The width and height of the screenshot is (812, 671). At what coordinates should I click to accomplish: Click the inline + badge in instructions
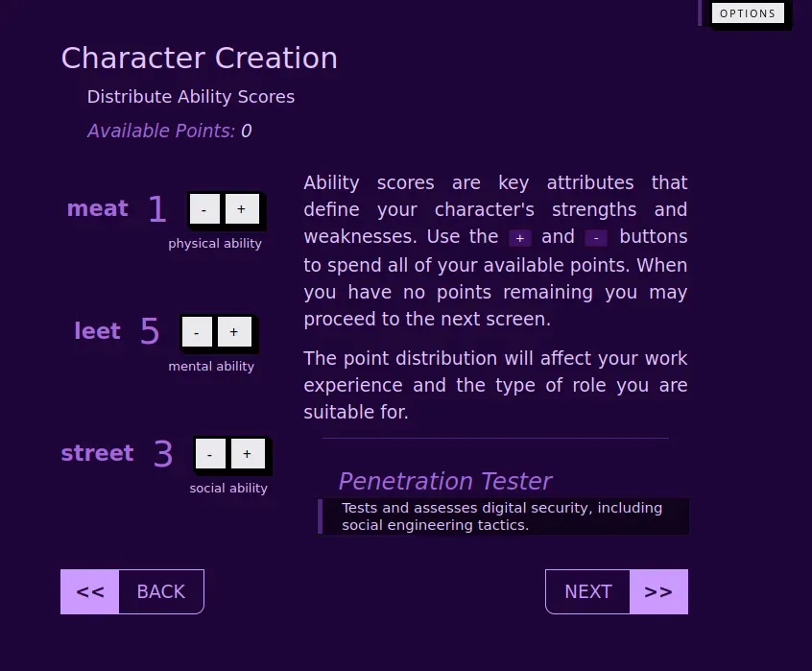[519, 238]
